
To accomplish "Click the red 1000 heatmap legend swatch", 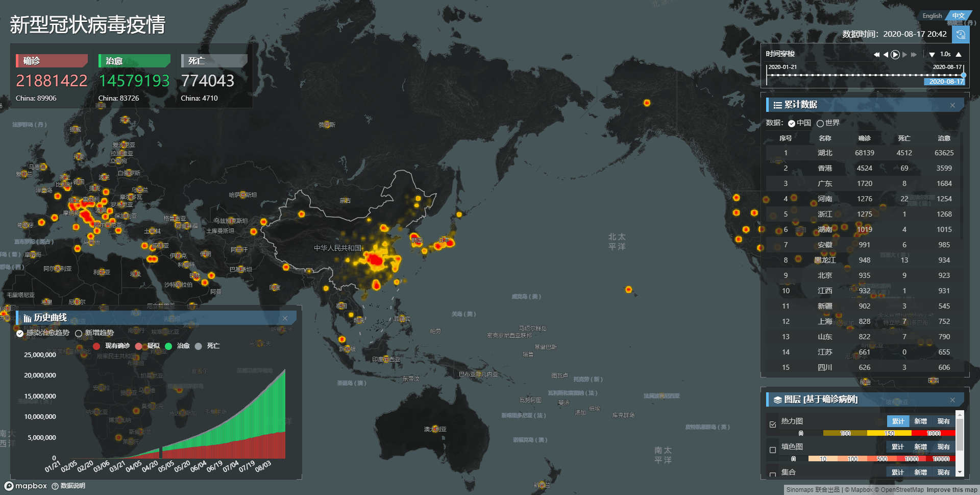I will point(934,433).
